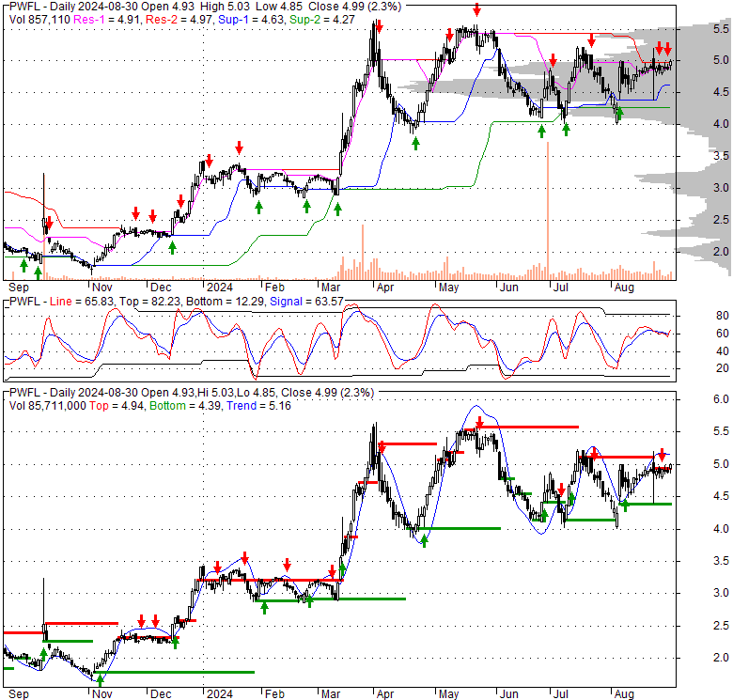733x700 pixels.
Task: Click the 3.0 price label on top chart axis
Action: tap(721, 188)
